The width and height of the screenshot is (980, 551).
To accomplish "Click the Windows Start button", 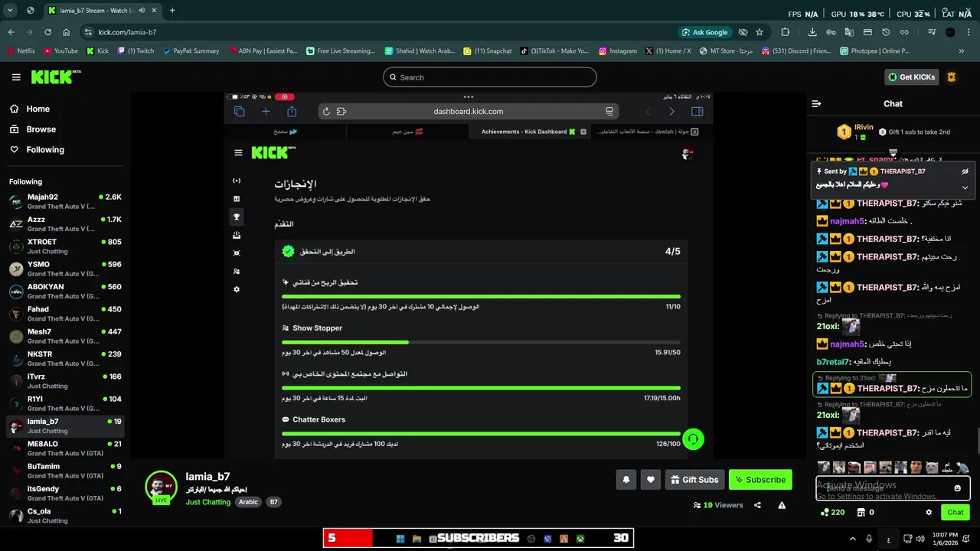I will [400, 538].
